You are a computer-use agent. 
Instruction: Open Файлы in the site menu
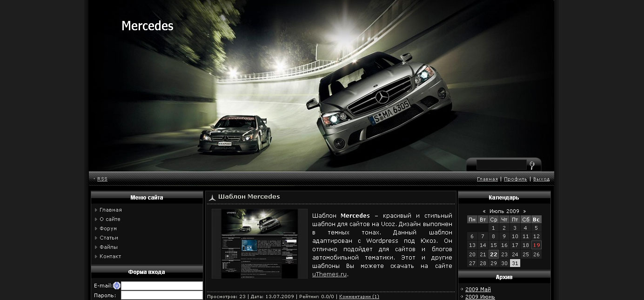pyautogui.click(x=108, y=247)
